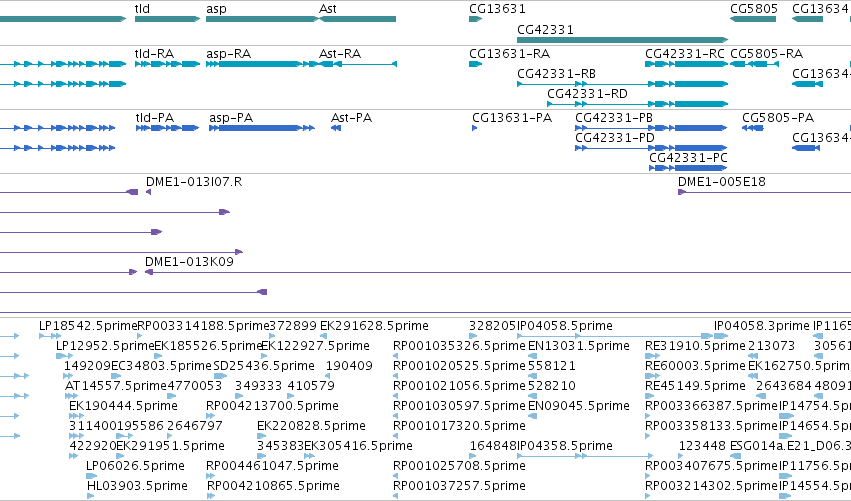Select the RP004213700.5prime EST label

pos(272,406)
